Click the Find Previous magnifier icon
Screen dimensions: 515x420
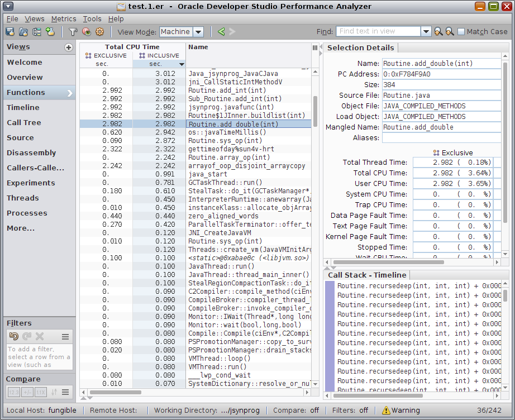click(x=438, y=32)
